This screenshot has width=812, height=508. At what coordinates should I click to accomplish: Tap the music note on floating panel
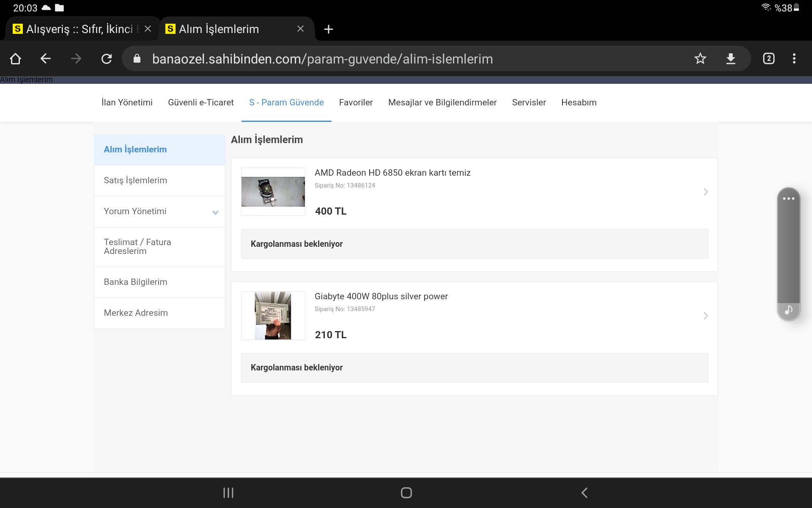(788, 310)
